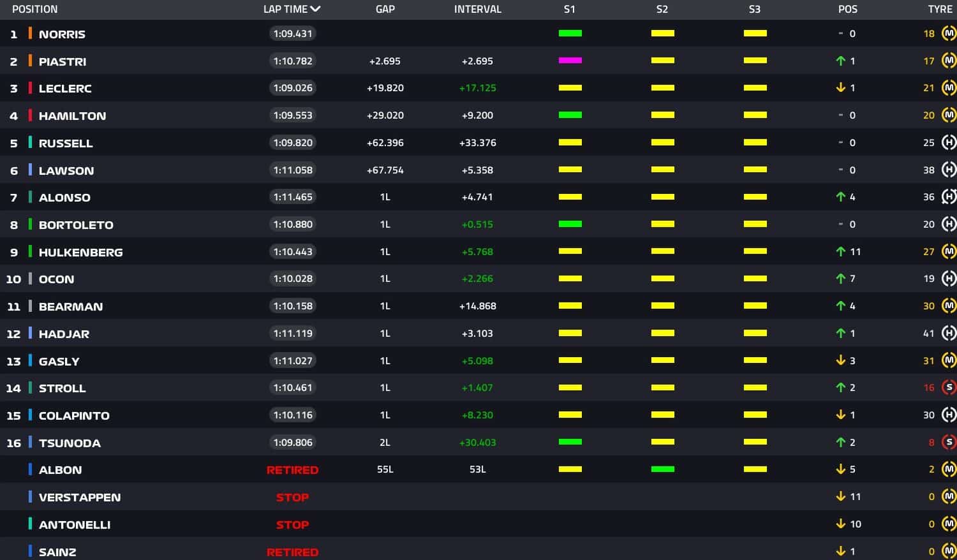
Task: Select the S1 column header
Action: pos(570,9)
